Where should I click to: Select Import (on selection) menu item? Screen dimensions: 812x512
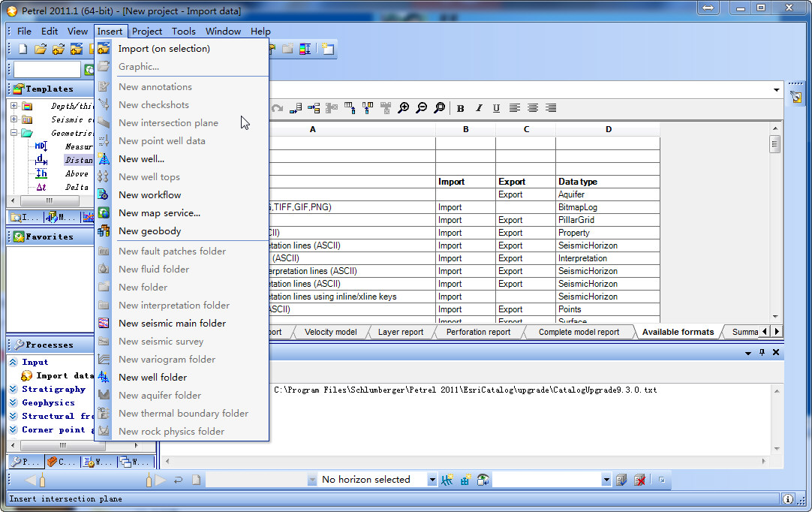[x=182, y=49]
